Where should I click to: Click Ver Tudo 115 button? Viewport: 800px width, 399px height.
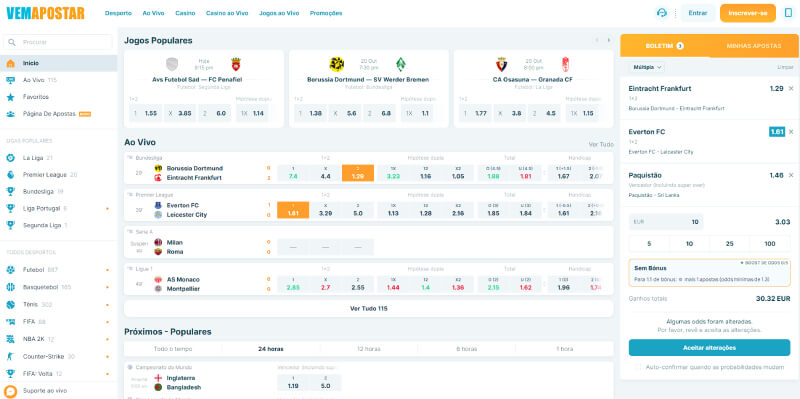coord(368,309)
